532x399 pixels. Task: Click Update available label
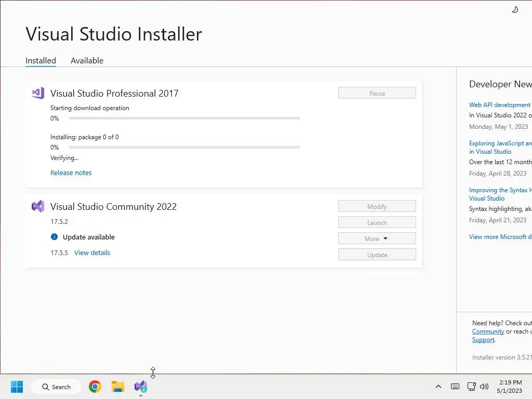point(88,237)
